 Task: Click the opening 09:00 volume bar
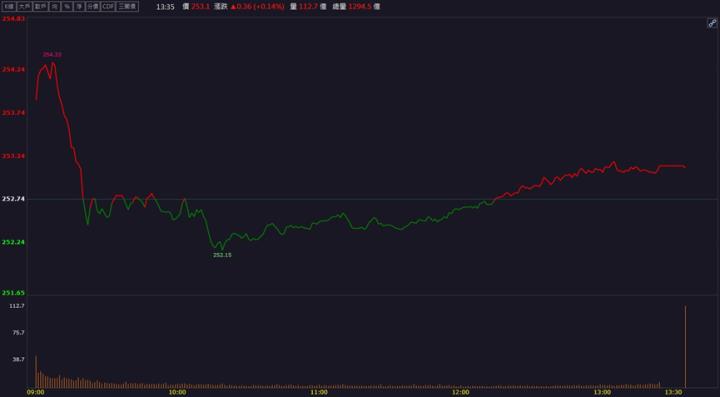[x=36, y=371]
